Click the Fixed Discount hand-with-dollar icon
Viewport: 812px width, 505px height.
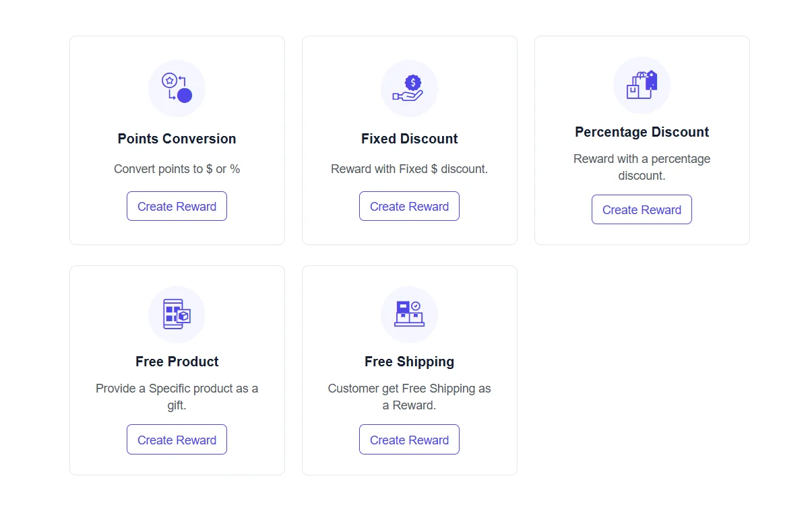(x=409, y=88)
